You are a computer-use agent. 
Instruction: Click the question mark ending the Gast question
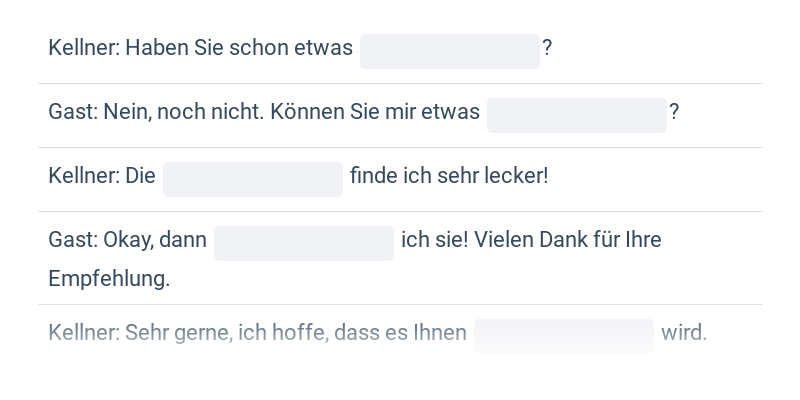pos(674,112)
